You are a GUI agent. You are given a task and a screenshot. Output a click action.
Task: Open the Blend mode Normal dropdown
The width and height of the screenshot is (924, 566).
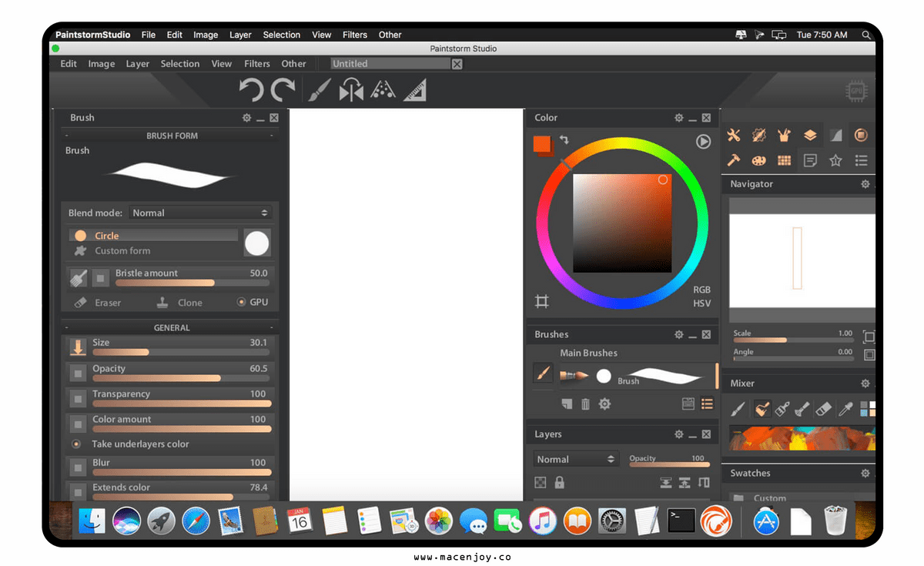pyautogui.click(x=200, y=213)
